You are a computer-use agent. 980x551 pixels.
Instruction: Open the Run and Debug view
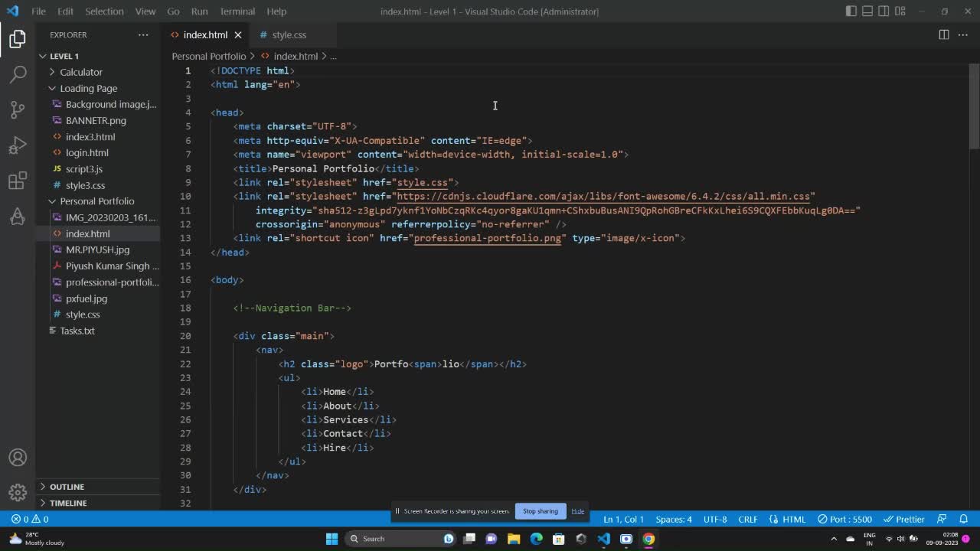pos(18,145)
